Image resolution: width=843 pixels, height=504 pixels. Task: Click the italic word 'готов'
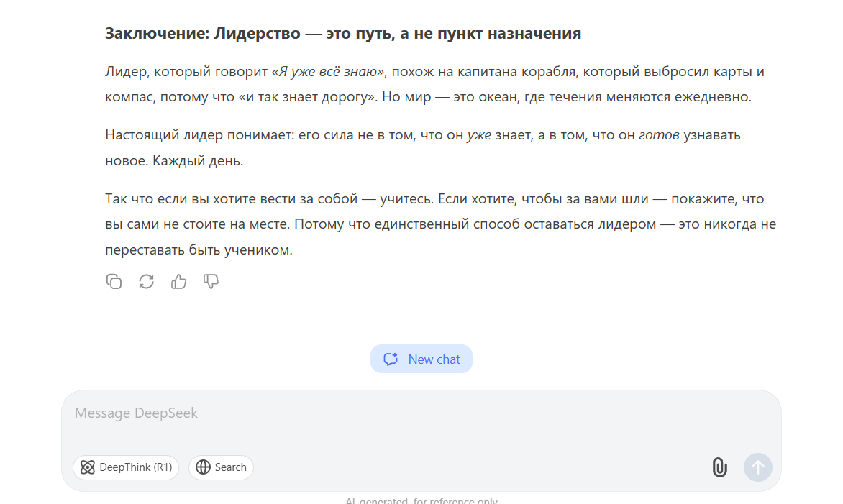pos(659,135)
